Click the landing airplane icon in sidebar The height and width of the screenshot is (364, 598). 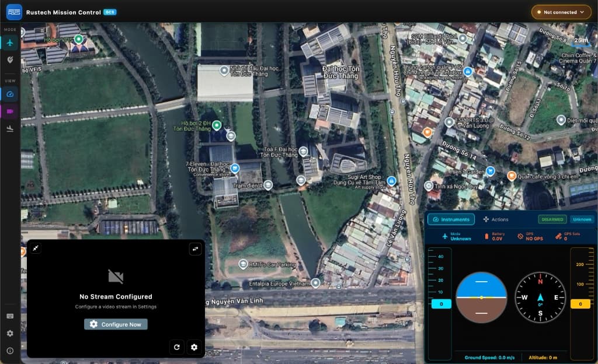coord(10,128)
